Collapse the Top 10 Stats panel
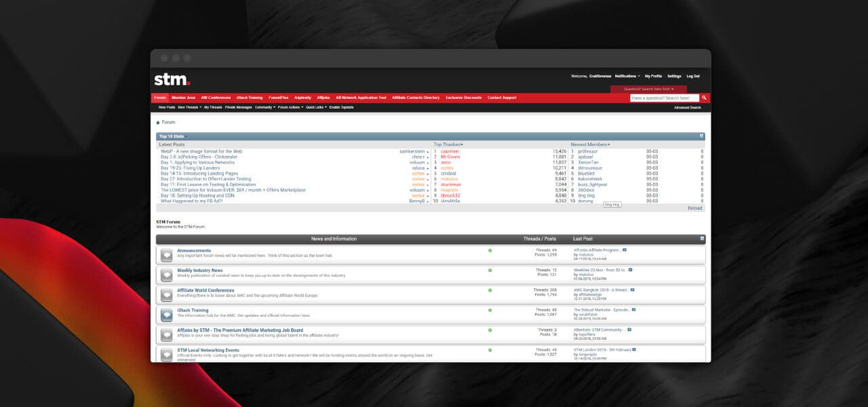The height and width of the screenshot is (407, 868). pos(702,136)
